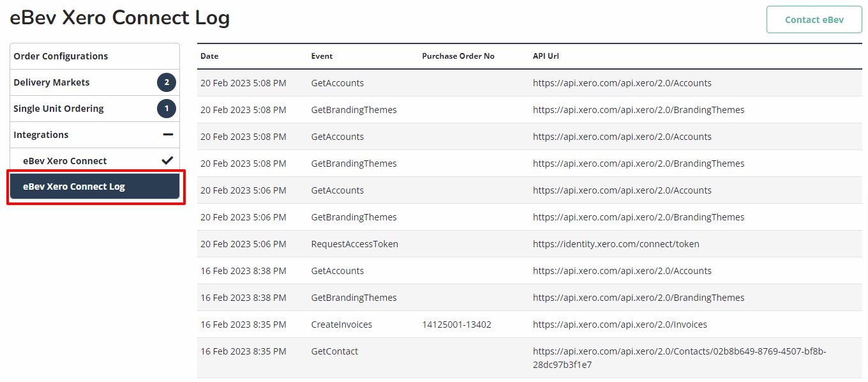Screen dimensions: 868x382
Task: Click the Contacts API URL in GetContact row
Action: [x=679, y=358]
